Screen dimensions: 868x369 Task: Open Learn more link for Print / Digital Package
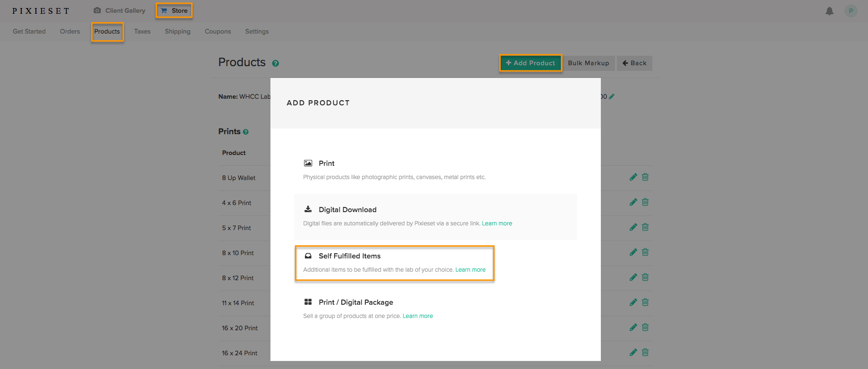coord(418,316)
